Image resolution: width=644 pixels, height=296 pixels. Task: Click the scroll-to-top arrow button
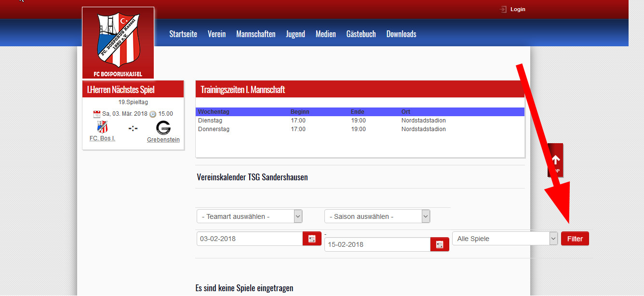pyautogui.click(x=555, y=161)
